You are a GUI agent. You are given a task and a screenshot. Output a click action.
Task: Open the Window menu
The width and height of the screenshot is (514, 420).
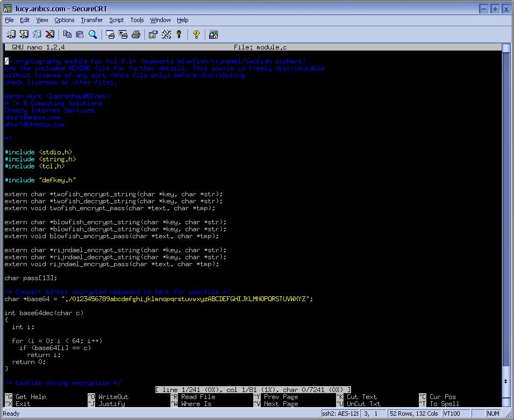point(160,20)
